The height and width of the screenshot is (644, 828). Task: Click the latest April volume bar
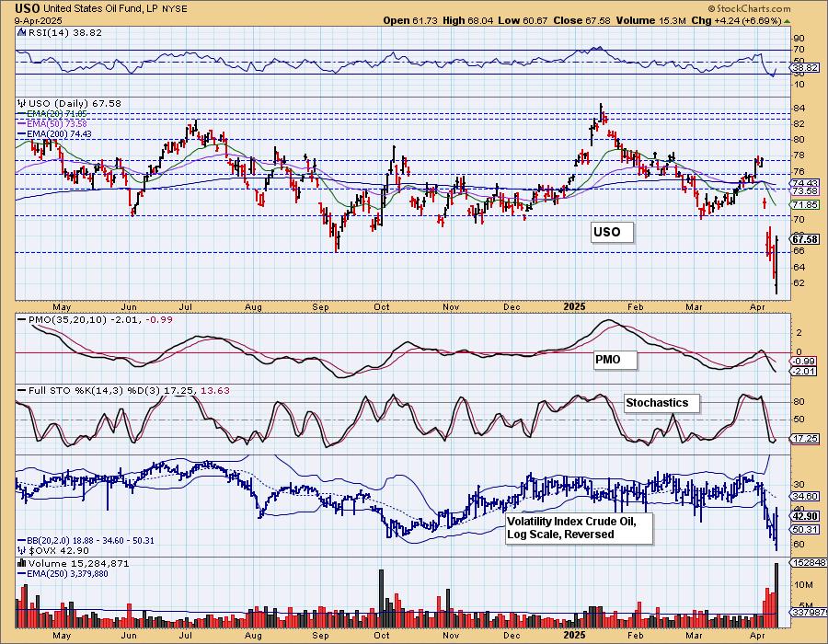pos(776,595)
